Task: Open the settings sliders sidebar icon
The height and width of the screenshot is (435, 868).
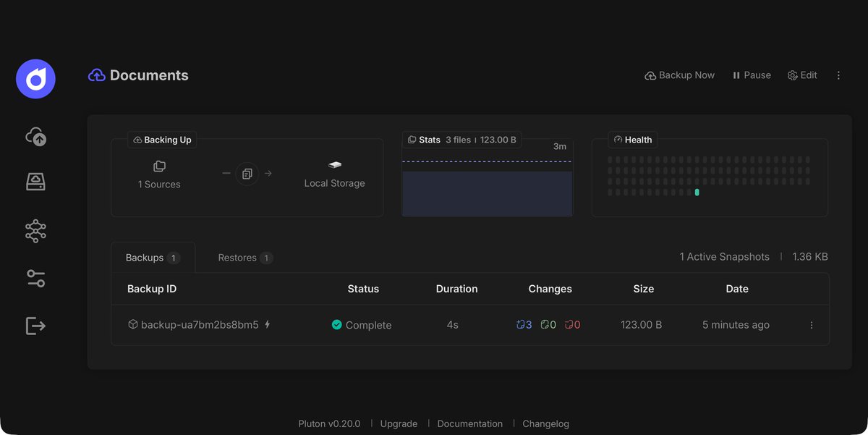Action: 35,278
